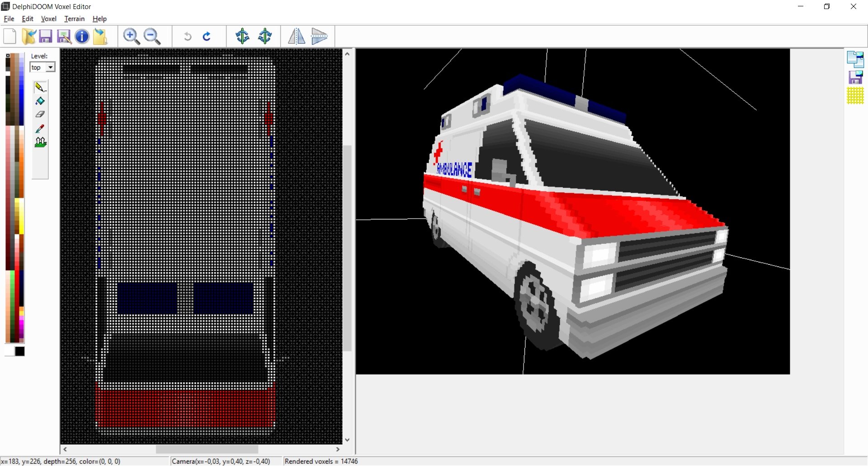
Task: Save the 3D view as image
Action: [x=855, y=77]
